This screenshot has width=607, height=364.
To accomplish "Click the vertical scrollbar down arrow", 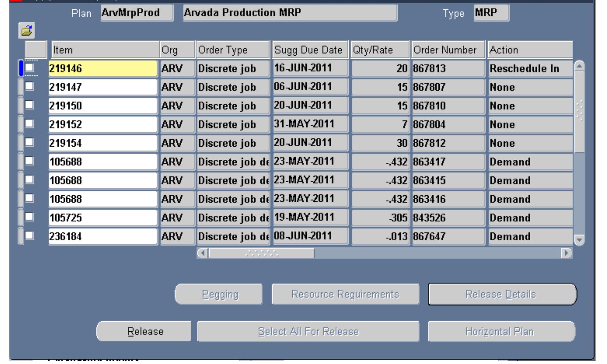I will tap(579, 240).
